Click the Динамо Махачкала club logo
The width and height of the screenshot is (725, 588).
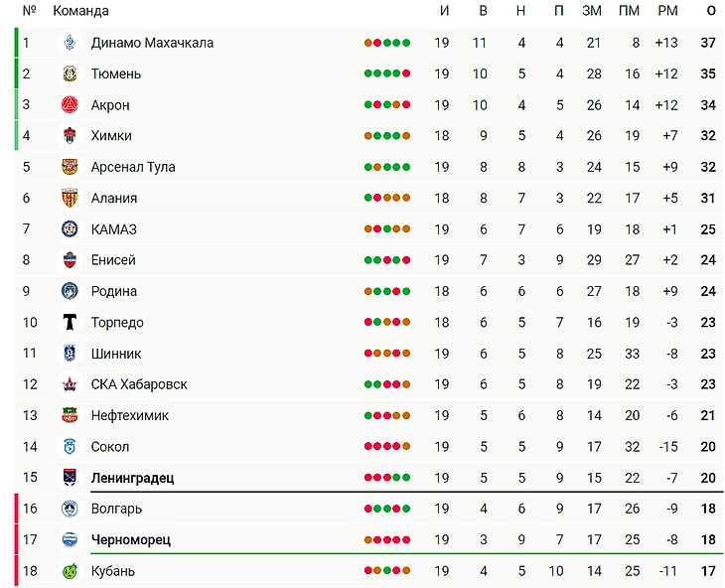[70, 43]
